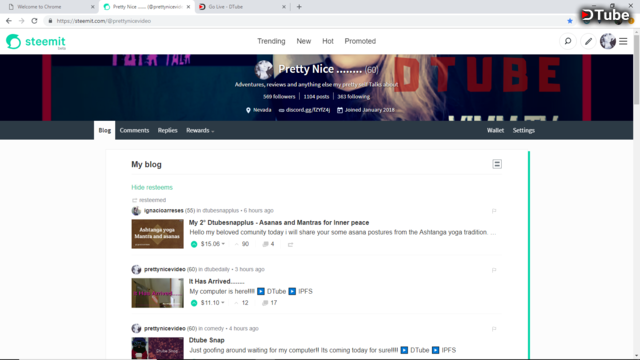Upvote the Asanas and Mantras post
This screenshot has height=360, width=640.
pyautogui.click(x=194, y=244)
